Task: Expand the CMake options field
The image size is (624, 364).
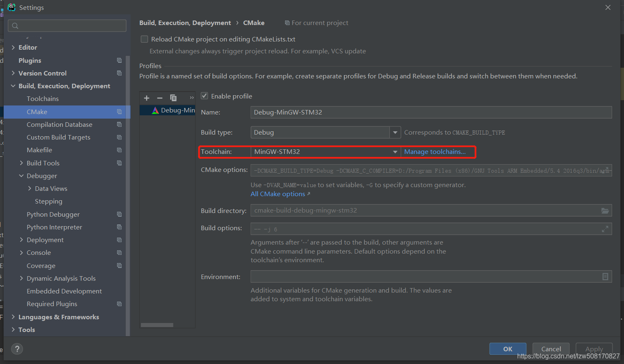Action: click(605, 170)
